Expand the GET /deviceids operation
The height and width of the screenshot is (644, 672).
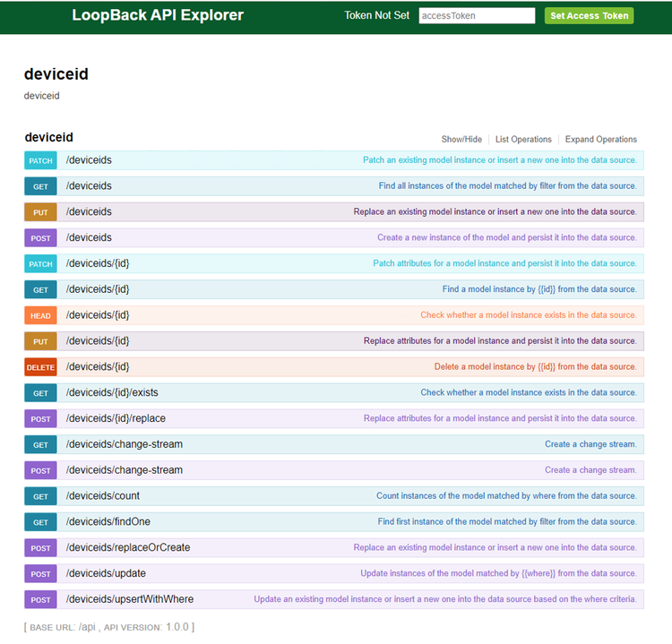(x=89, y=186)
